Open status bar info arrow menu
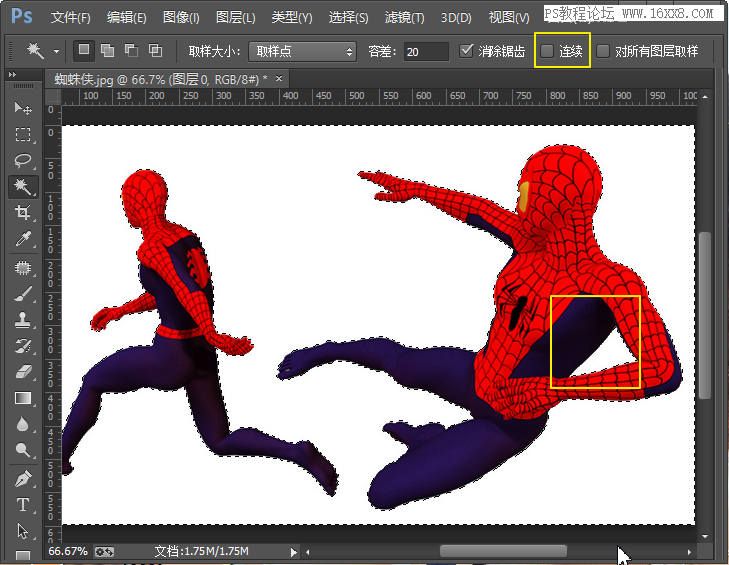729x565 pixels. pyautogui.click(x=293, y=552)
